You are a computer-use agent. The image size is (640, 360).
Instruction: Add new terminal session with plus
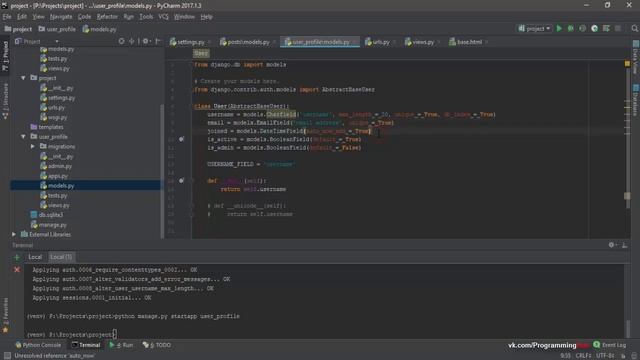[x=17, y=257]
